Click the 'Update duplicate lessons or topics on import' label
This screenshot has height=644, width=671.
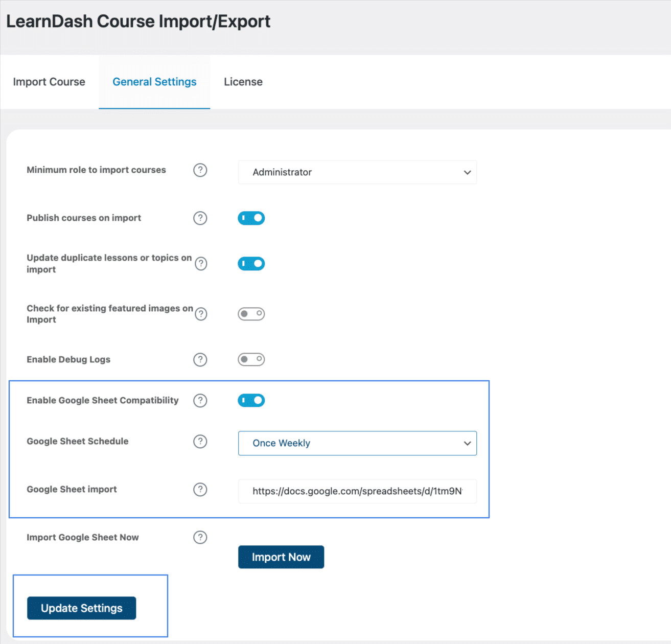(109, 264)
